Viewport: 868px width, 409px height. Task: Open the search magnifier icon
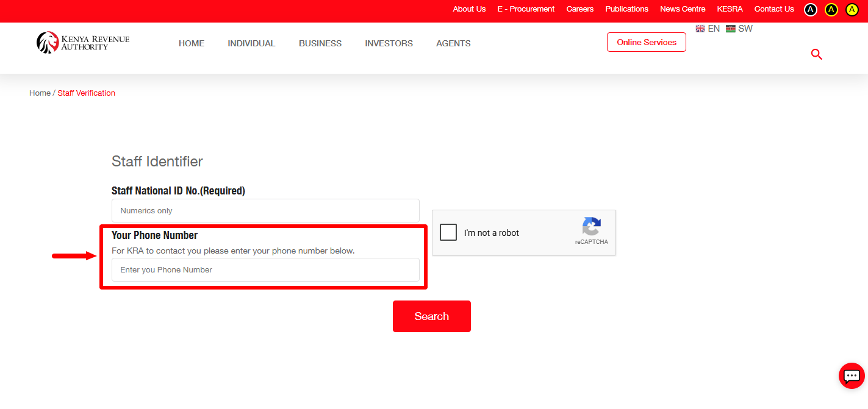pos(817,54)
